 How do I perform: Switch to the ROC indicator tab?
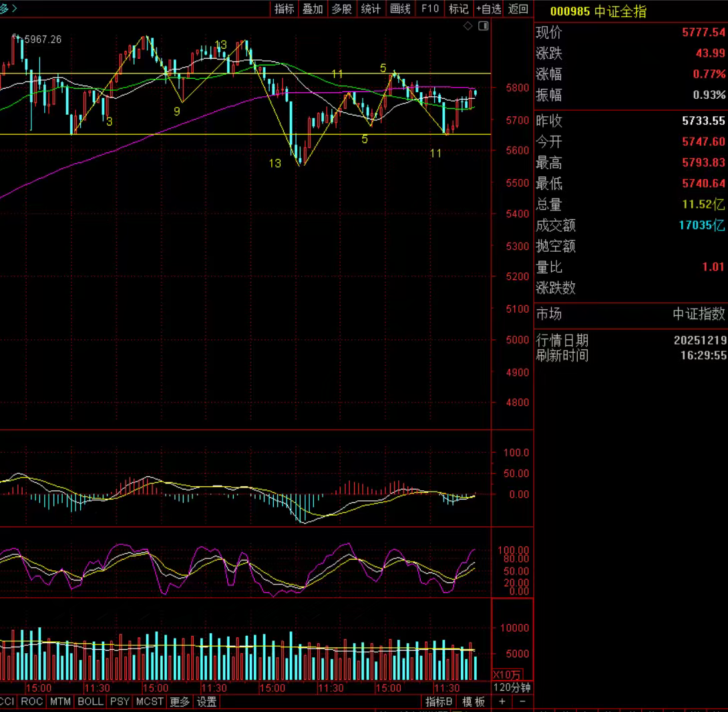[31, 701]
